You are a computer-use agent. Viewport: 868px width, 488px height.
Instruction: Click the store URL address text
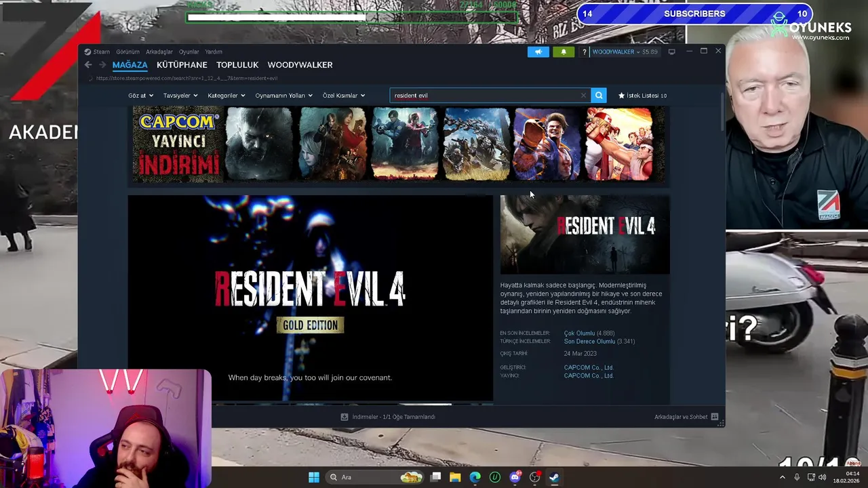(x=186, y=78)
